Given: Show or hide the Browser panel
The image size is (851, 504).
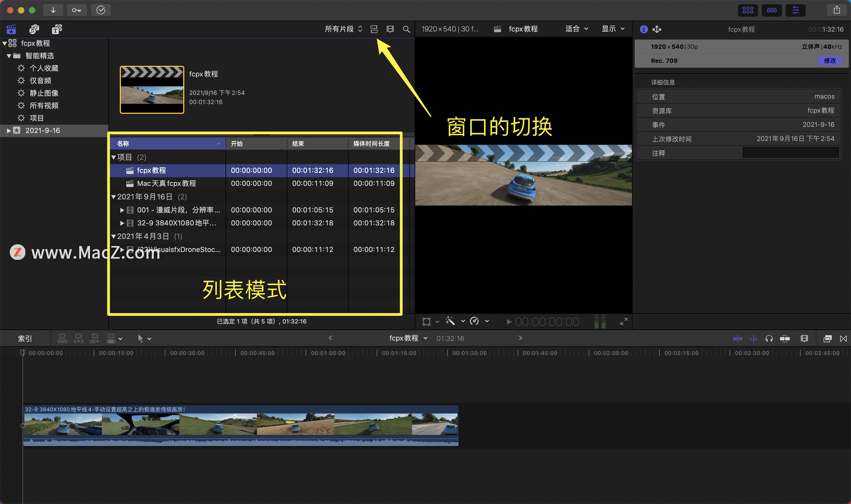Looking at the screenshot, I should tap(748, 10).
